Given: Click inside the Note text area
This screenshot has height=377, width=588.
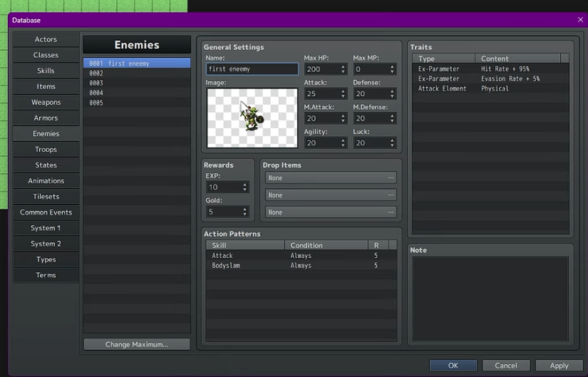Looking at the screenshot, I should (x=490, y=299).
